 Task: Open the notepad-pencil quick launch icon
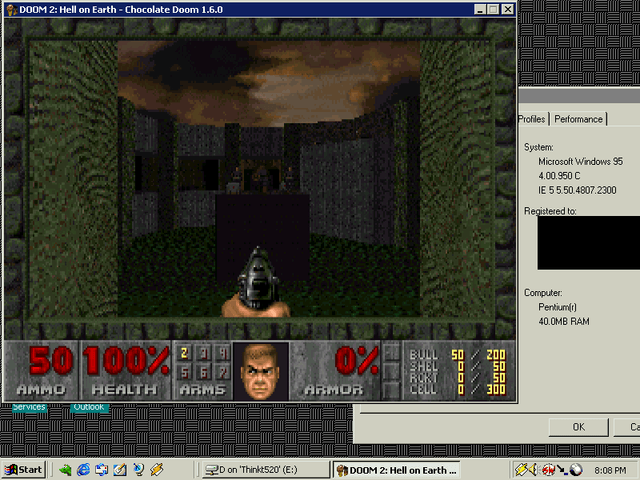point(120,470)
